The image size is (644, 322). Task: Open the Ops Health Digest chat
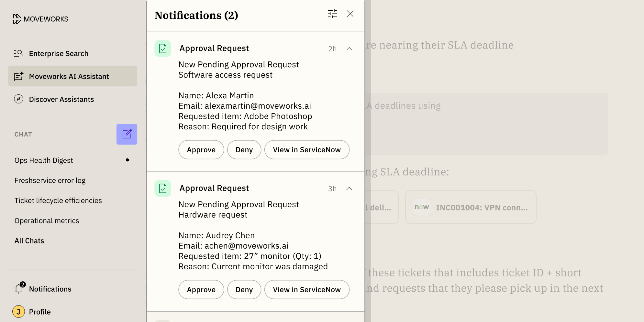44,160
